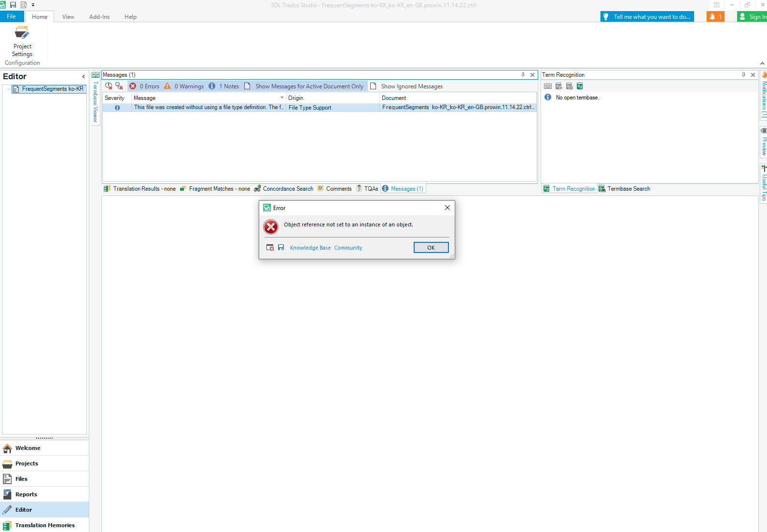Image resolution: width=767 pixels, height=532 pixels.
Task: Pin the Term Recognition panel
Action: tap(743, 75)
